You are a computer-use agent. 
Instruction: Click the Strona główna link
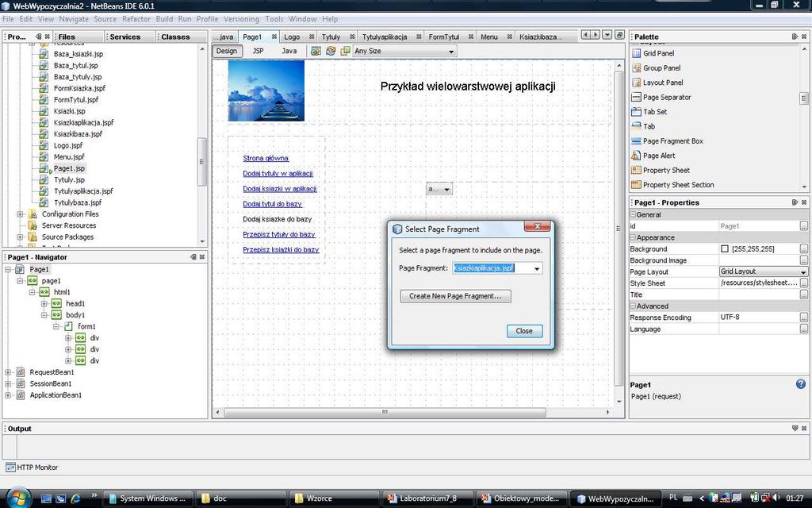[266, 158]
